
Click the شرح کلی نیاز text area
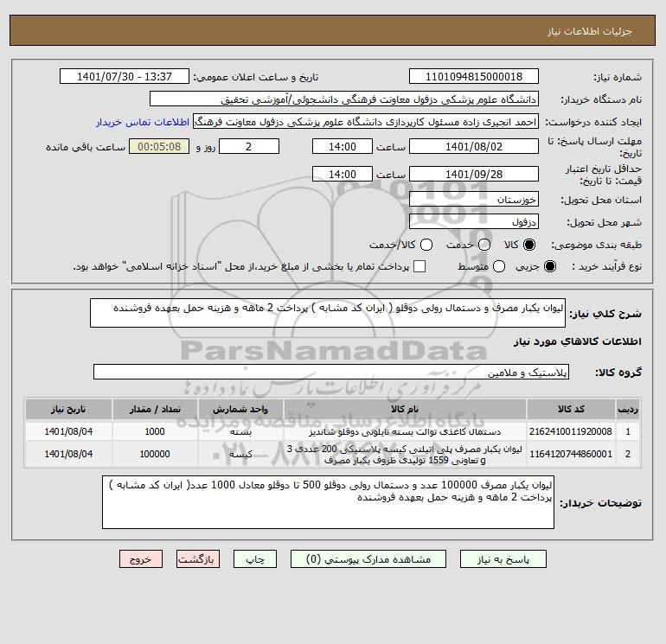pyautogui.click(x=328, y=313)
